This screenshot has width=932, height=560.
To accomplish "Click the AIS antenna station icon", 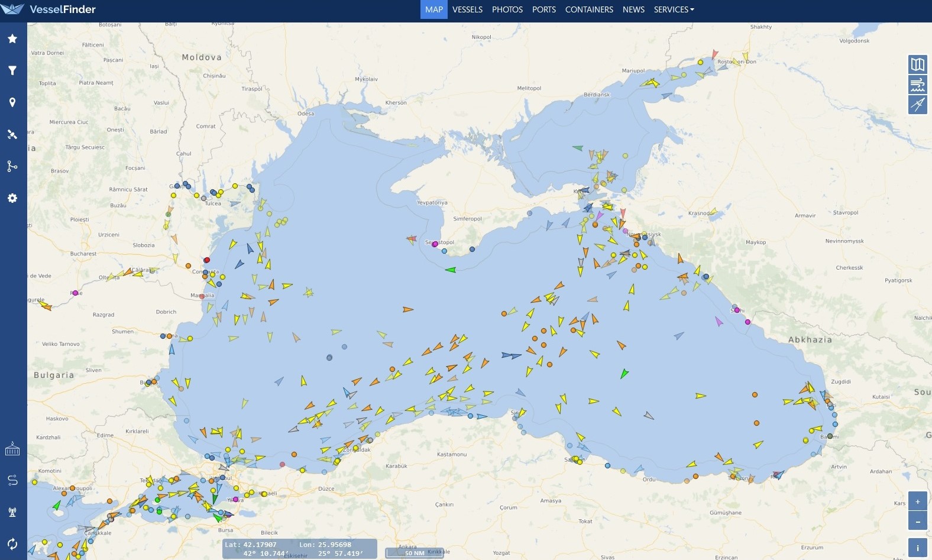I will pos(12,512).
